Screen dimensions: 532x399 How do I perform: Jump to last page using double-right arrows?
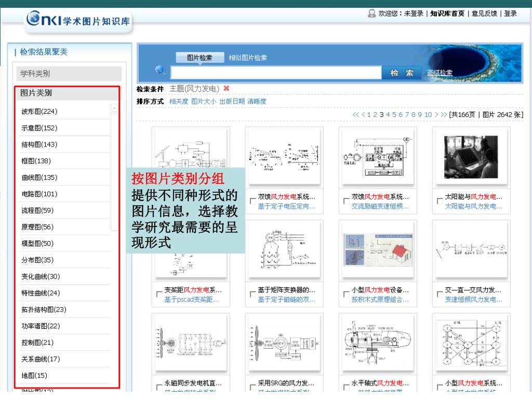point(444,115)
